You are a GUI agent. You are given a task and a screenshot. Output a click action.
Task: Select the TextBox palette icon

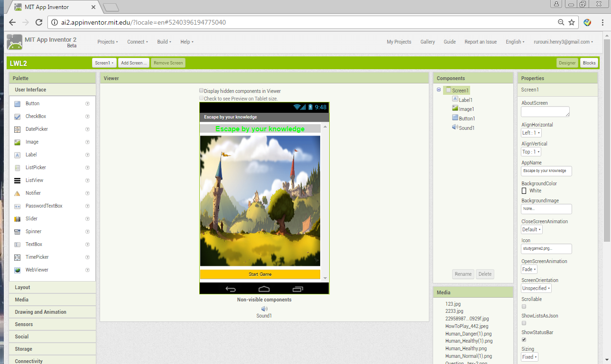pyautogui.click(x=18, y=245)
